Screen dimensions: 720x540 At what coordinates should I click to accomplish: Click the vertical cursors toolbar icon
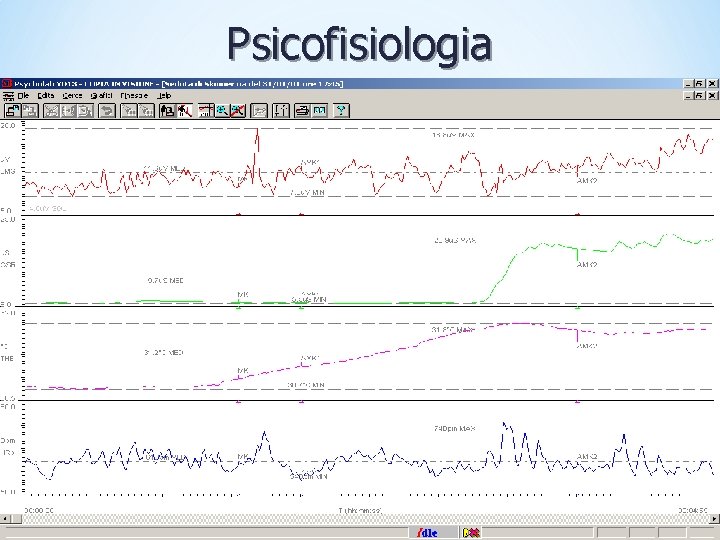tap(281, 111)
